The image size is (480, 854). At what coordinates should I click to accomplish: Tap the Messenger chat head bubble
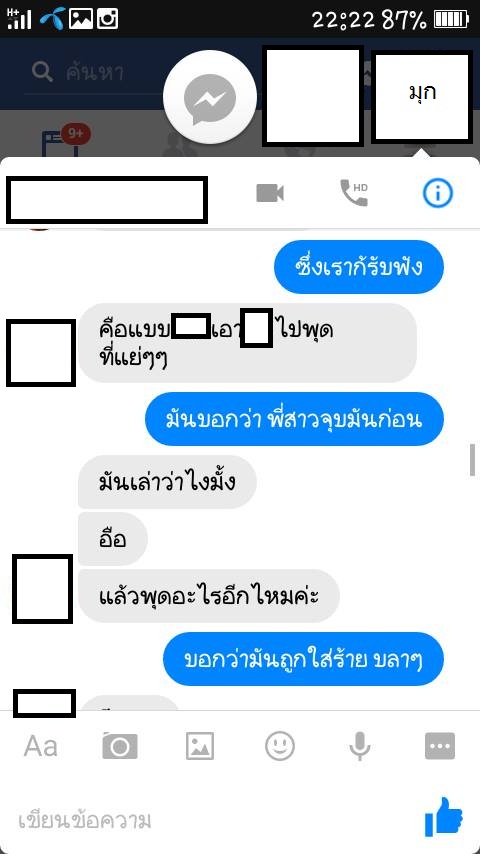210,97
